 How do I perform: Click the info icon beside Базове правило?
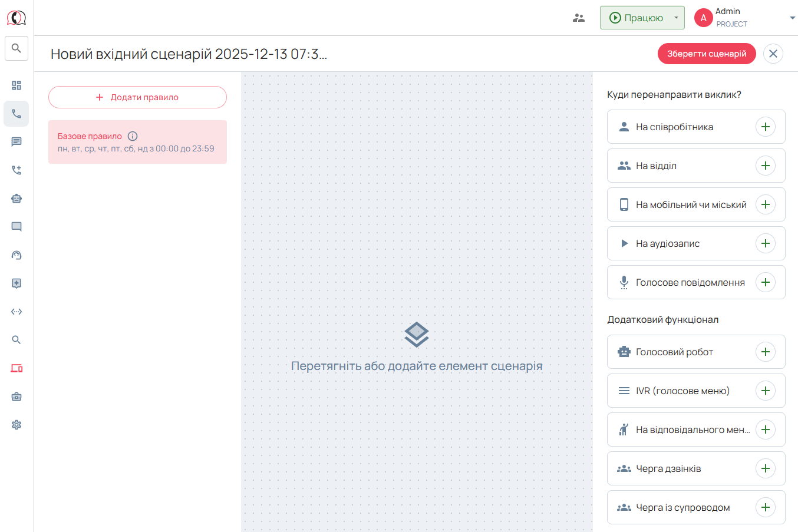(133, 136)
